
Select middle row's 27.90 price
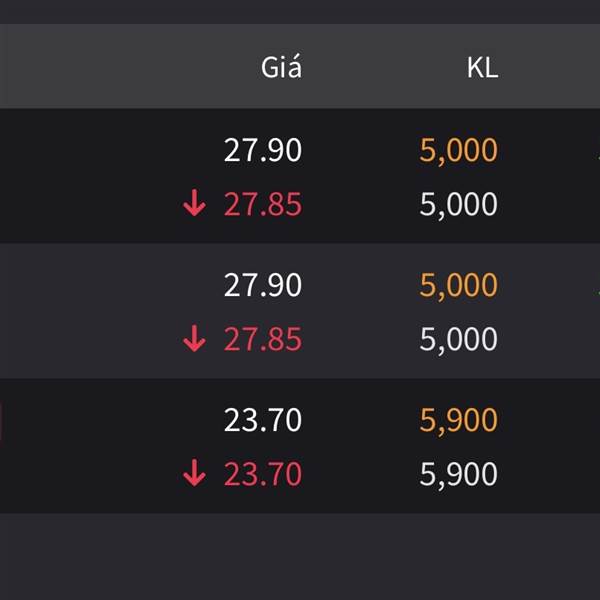pyautogui.click(x=262, y=286)
